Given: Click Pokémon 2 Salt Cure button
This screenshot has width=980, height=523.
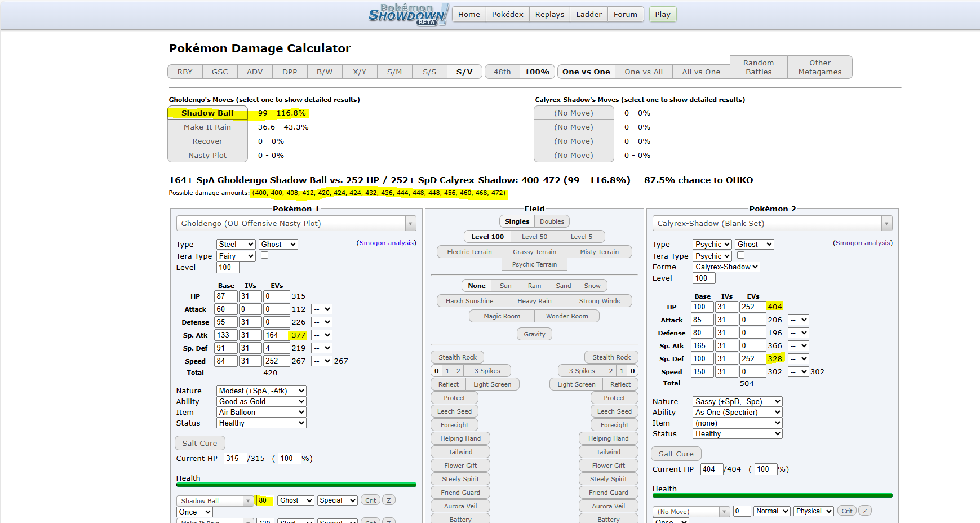Looking at the screenshot, I should click(x=676, y=454).
